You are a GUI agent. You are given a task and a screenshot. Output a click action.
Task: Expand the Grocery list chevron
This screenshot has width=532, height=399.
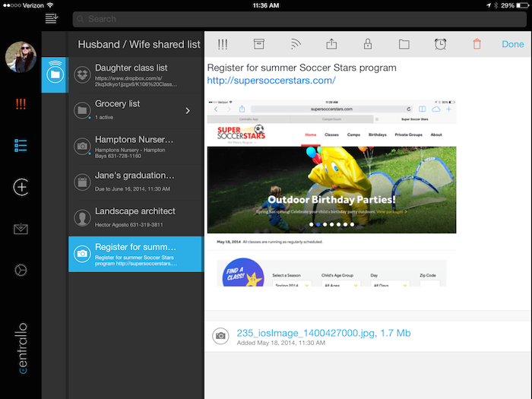click(x=188, y=111)
